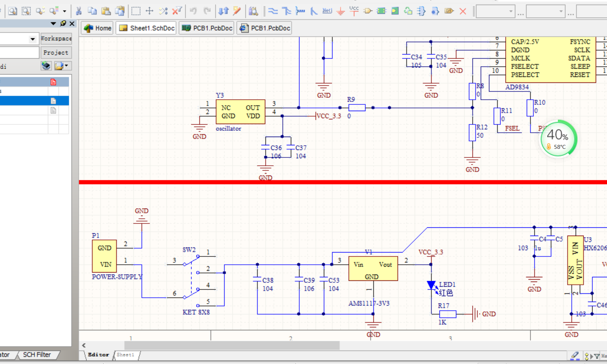The height and width of the screenshot is (364, 607).
Task: Click the Undo arrow
Action: click(x=193, y=11)
